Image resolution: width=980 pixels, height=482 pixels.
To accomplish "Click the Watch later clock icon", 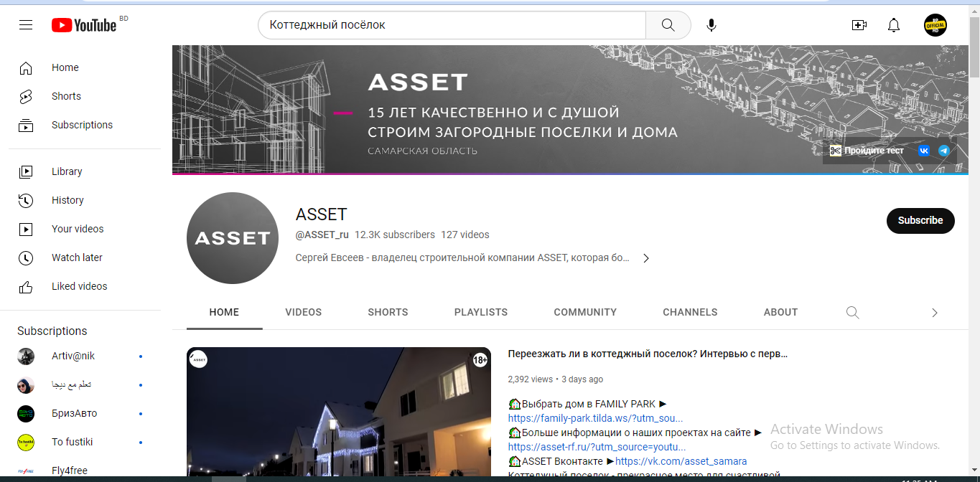I will [26, 257].
